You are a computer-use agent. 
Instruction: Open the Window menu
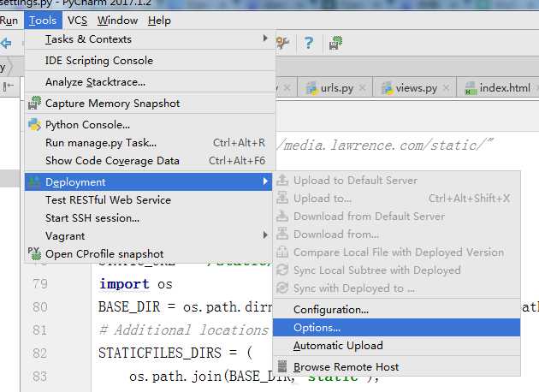tap(117, 21)
